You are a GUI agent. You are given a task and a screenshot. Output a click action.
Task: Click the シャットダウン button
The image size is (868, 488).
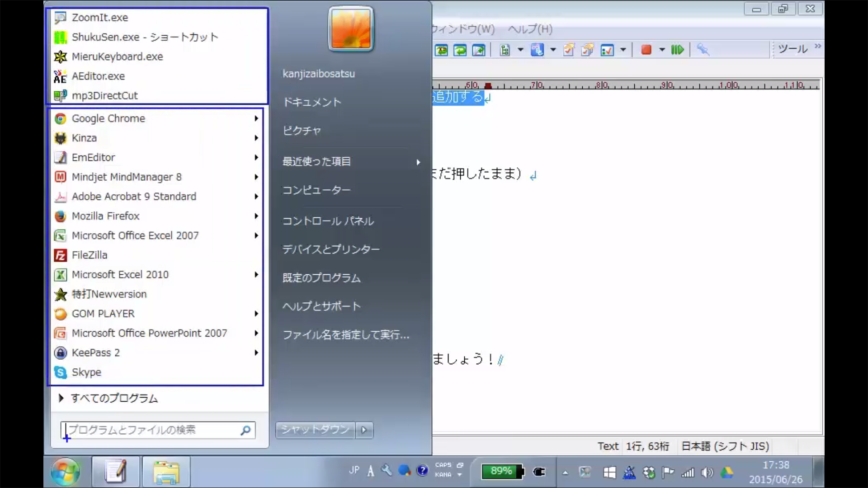point(315,430)
